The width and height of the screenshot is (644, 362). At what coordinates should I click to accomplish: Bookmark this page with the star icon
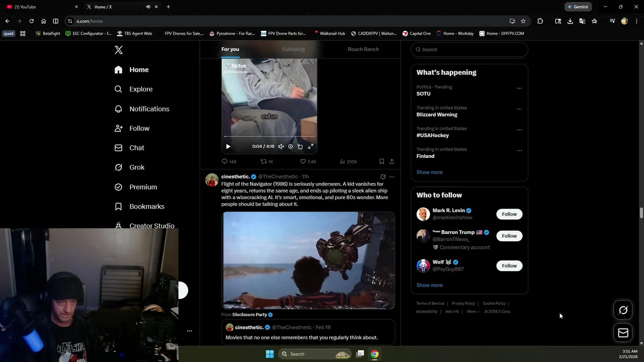coord(523,21)
